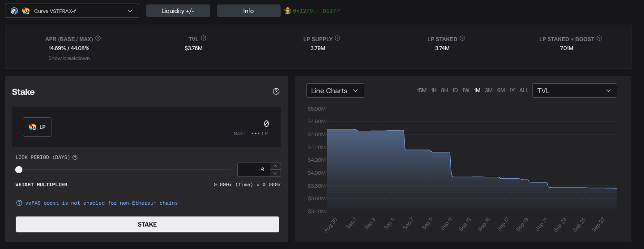The height and width of the screenshot is (249, 644).
Task: Click the LP STAKED + BOOST help icon
Action: 599,39
